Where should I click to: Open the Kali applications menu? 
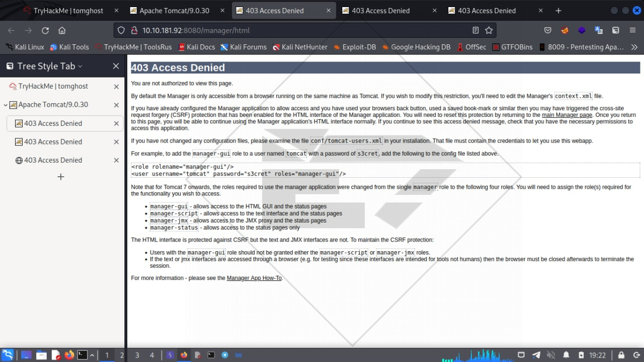[7, 355]
